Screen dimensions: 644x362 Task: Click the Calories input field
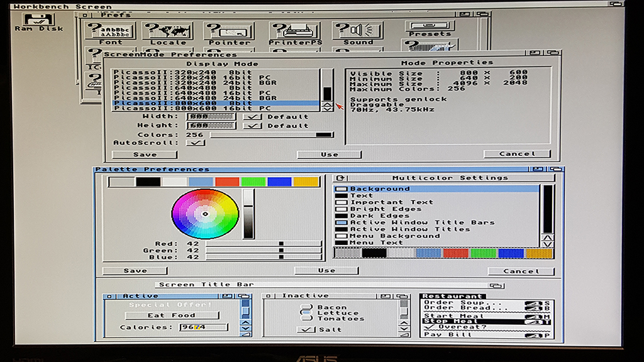(x=203, y=327)
